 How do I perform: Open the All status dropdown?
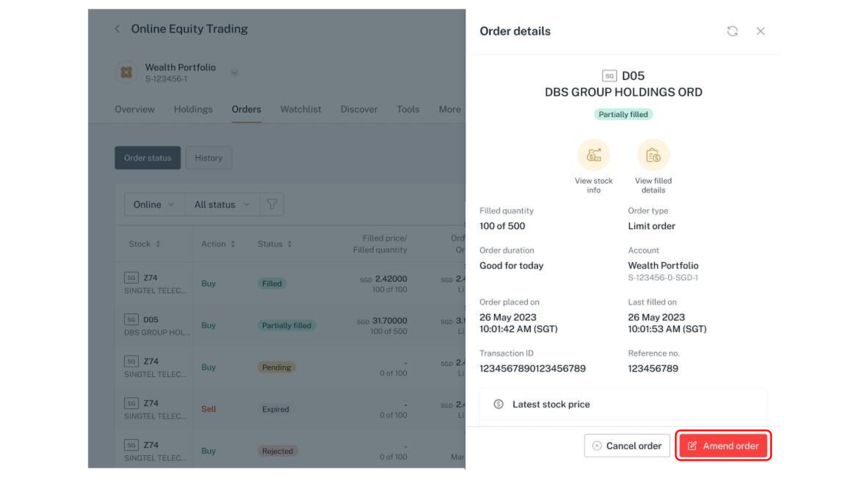coord(222,204)
